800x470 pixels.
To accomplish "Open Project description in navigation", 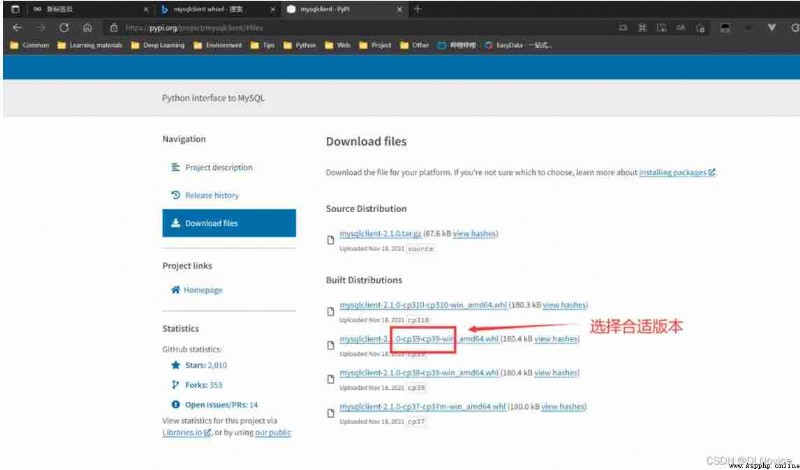I will (x=212, y=167).
